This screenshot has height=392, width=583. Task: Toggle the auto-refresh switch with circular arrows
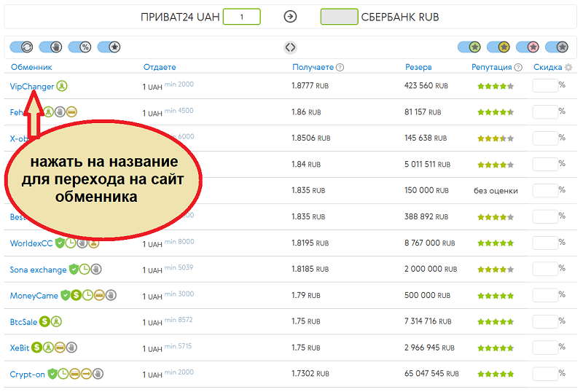point(21,47)
